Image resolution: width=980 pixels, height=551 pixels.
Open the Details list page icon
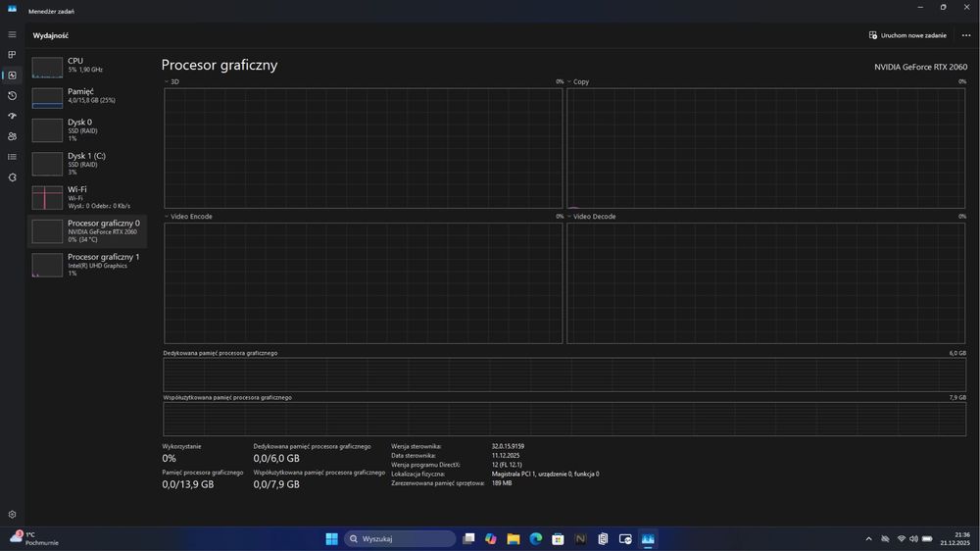(12, 157)
